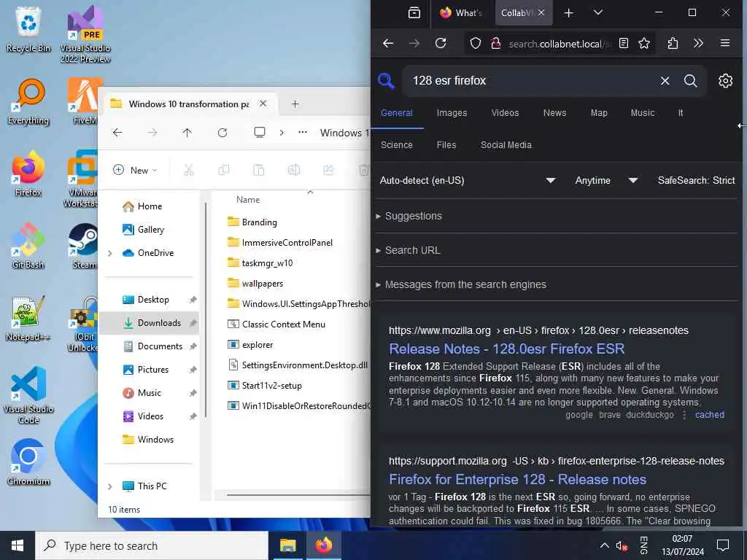Viewport: 747px width, 560px height.
Task: List all Firefox tabs dropdown
Action: pyautogui.click(x=598, y=13)
